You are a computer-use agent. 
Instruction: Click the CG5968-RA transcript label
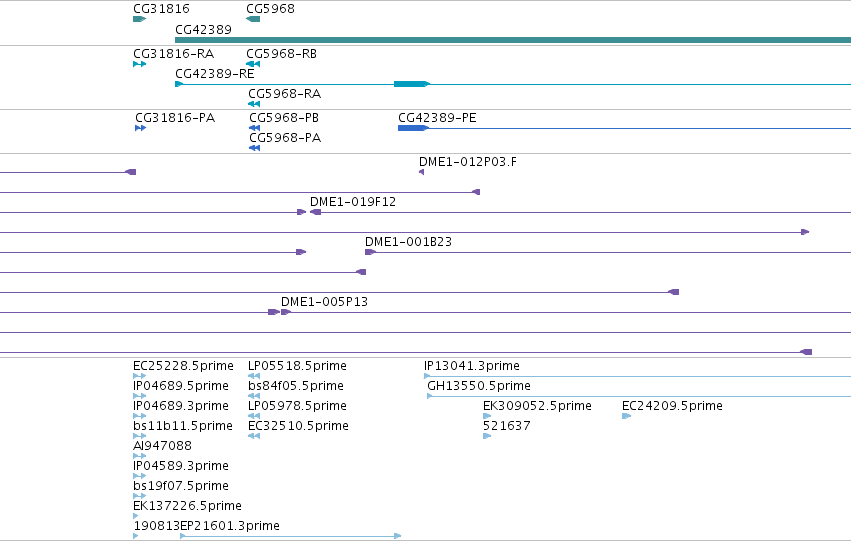(284, 94)
